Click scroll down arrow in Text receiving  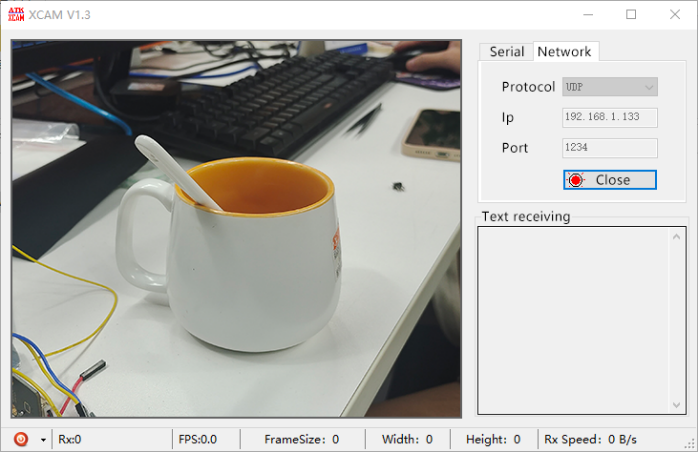click(676, 405)
